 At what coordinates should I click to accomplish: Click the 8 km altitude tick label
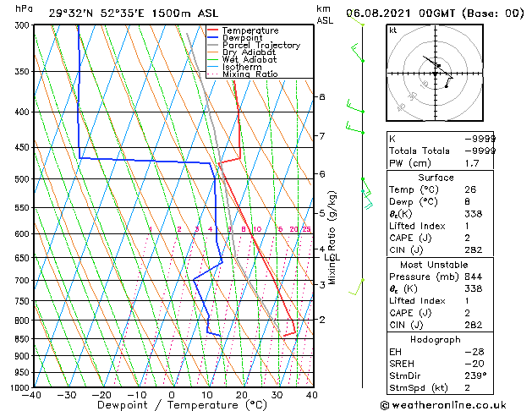[x=322, y=97]
